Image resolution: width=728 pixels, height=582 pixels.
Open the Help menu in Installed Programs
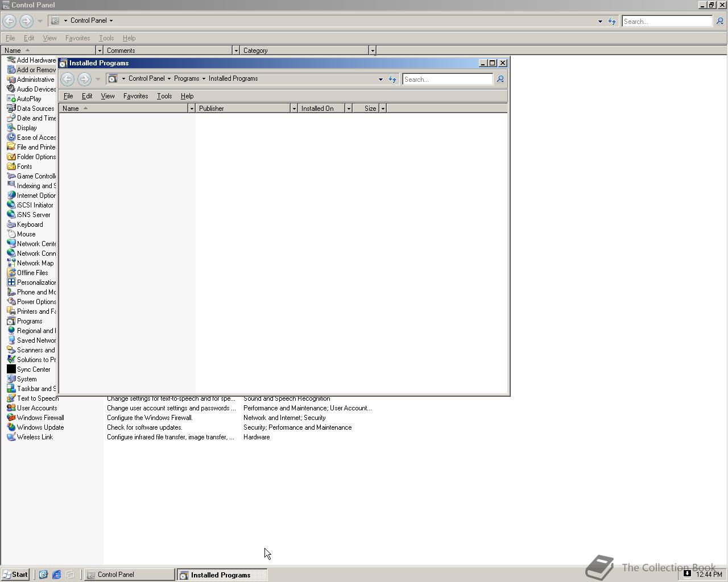187,96
